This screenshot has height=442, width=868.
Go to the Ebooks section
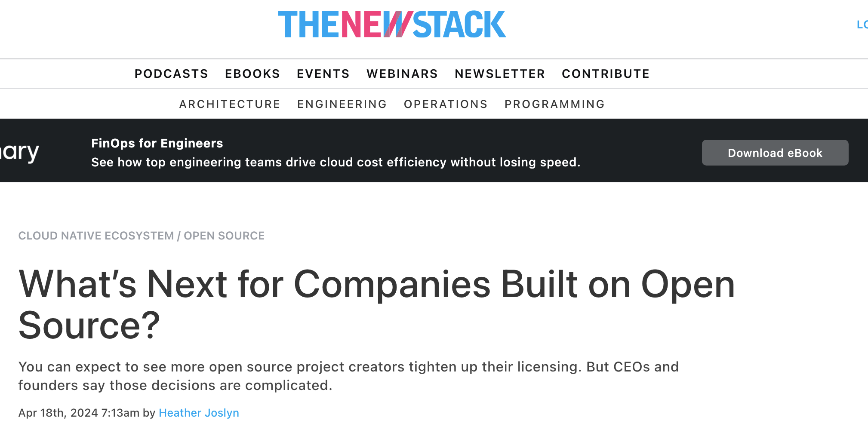tap(252, 74)
